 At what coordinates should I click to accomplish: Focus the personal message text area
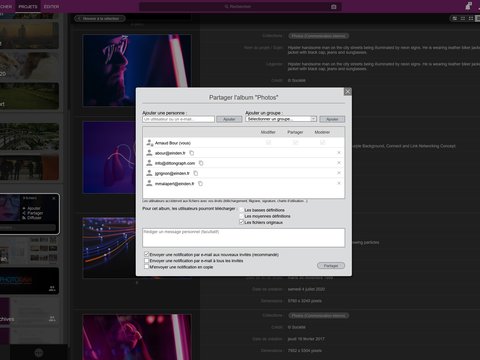tap(244, 238)
